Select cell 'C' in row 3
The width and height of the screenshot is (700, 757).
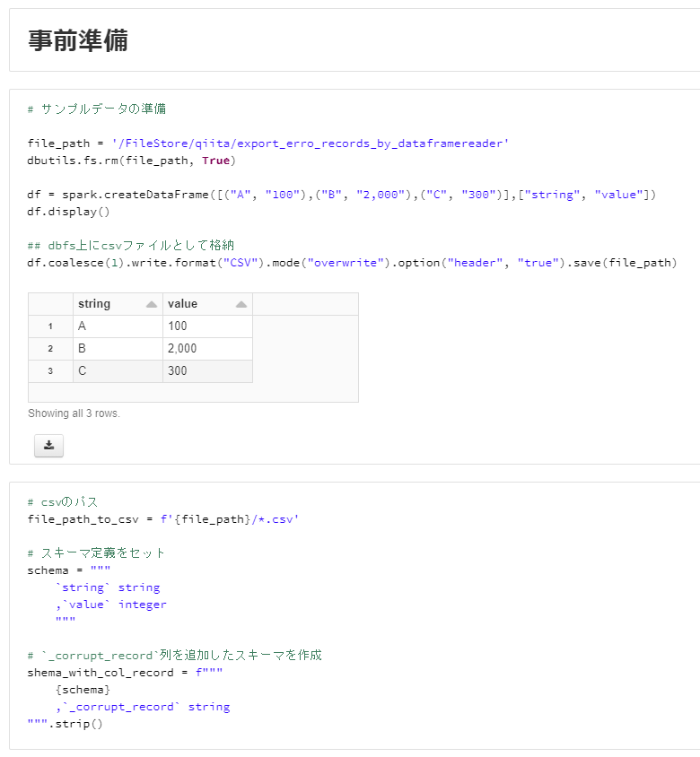(x=118, y=370)
